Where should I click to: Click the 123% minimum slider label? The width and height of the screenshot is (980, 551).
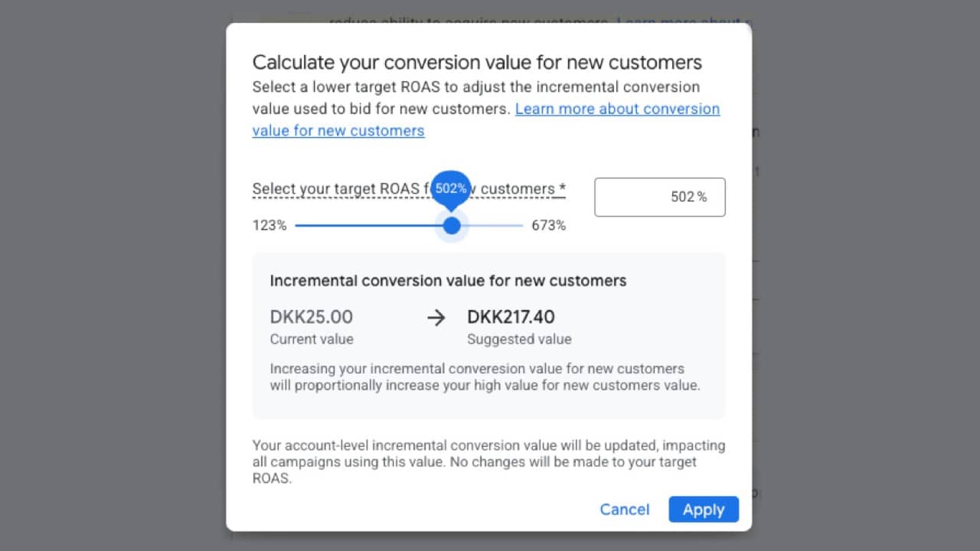(x=269, y=226)
